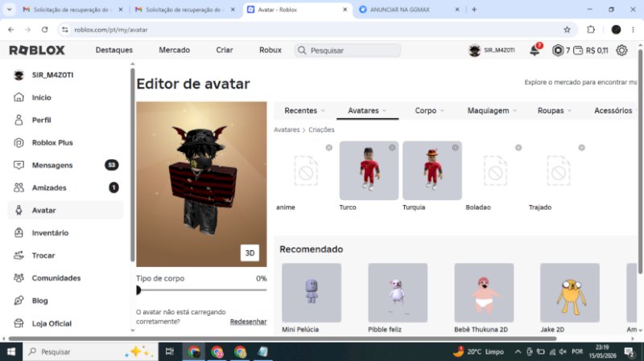Reload the page
644x361 pixels.
45,30
